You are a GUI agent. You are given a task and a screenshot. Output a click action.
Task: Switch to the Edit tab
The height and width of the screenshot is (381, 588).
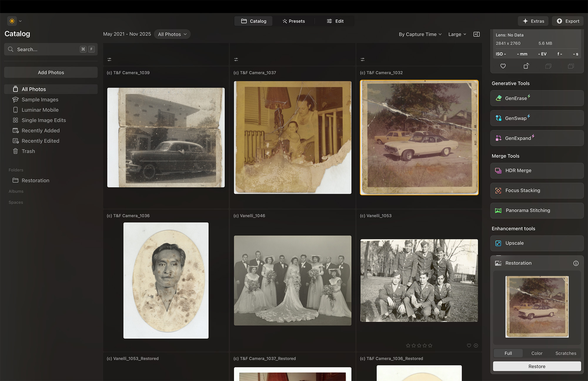click(x=335, y=21)
